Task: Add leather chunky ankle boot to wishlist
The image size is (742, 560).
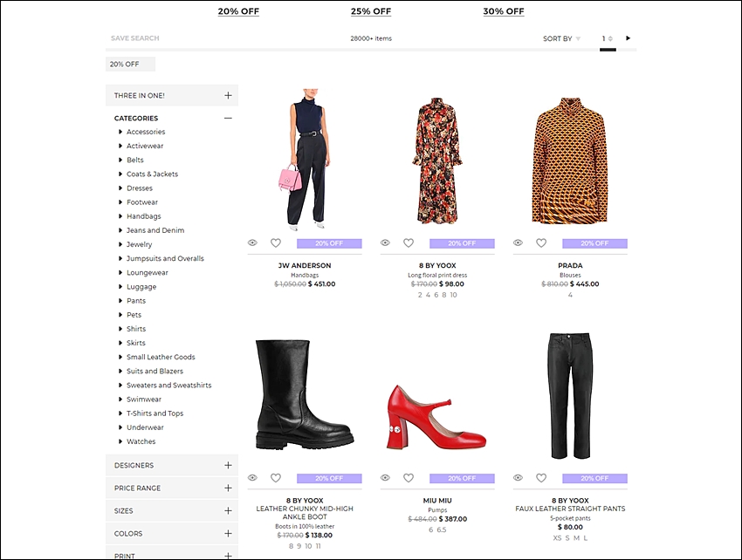Action: [x=275, y=478]
